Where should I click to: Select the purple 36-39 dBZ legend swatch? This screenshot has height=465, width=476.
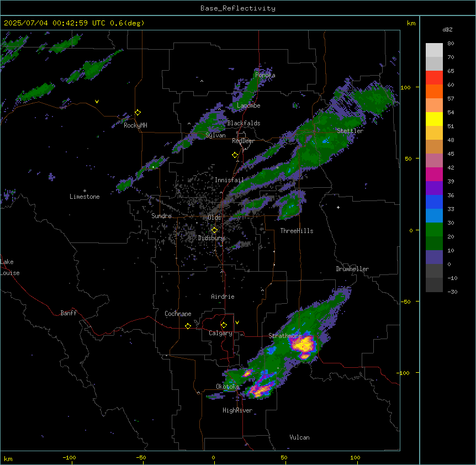pos(434,188)
